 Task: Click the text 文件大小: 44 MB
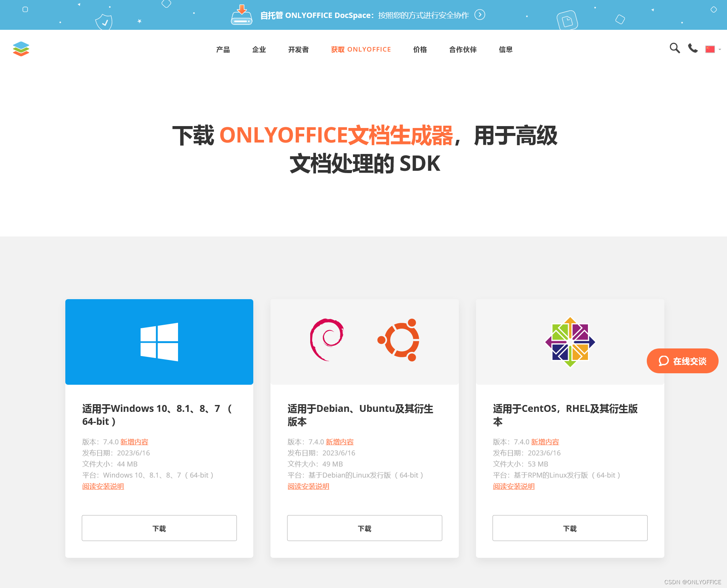point(110,464)
